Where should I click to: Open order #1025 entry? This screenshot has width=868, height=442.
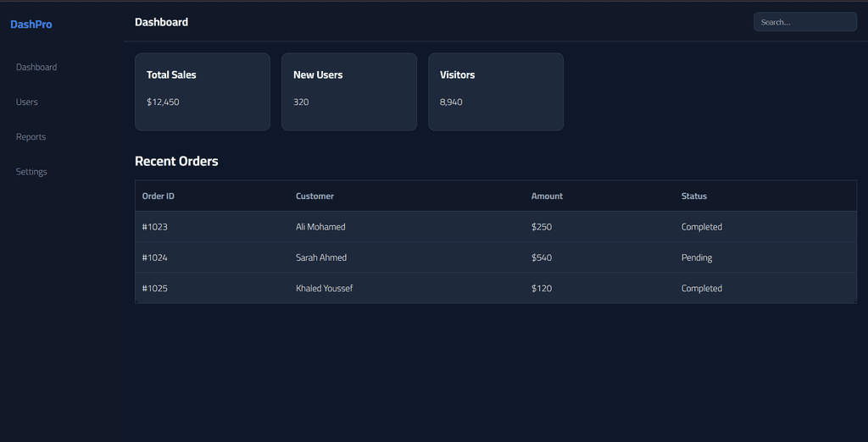[155, 288]
